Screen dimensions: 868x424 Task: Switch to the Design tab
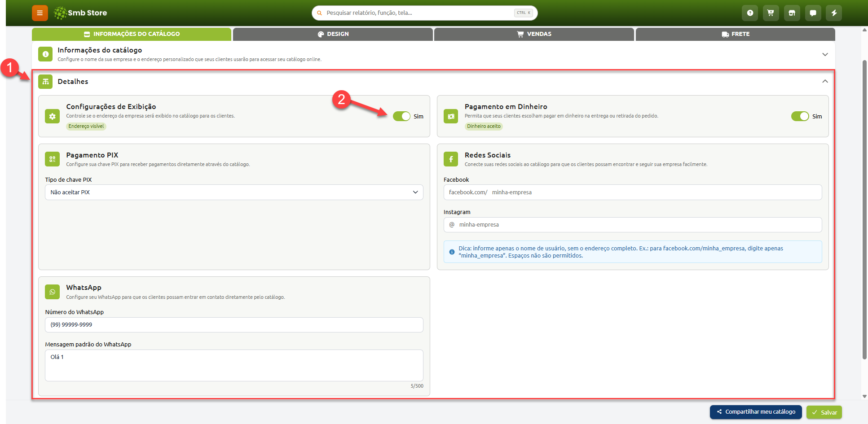pyautogui.click(x=333, y=34)
